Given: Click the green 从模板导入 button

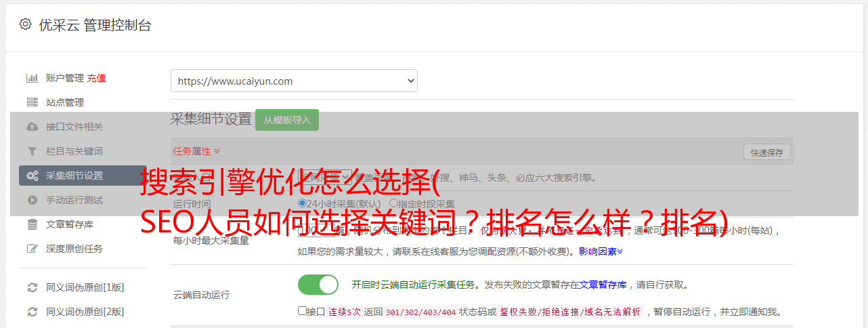Looking at the screenshot, I should [x=287, y=120].
